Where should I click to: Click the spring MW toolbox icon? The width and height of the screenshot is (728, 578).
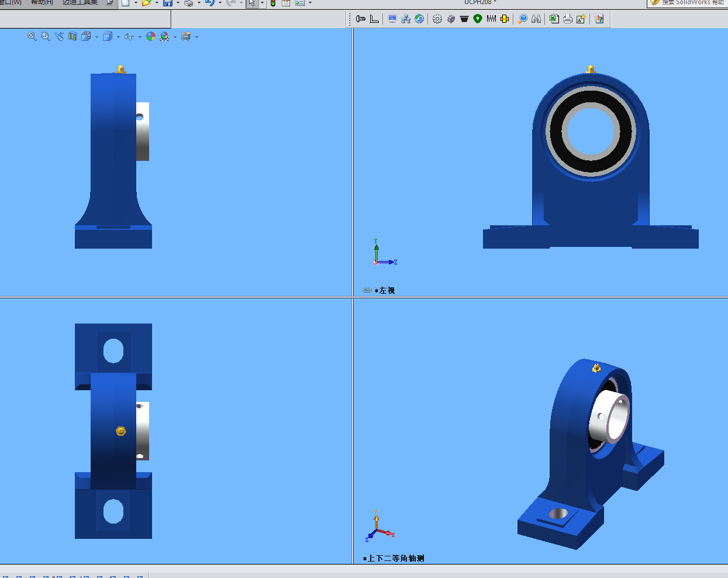click(x=491, y=19)
